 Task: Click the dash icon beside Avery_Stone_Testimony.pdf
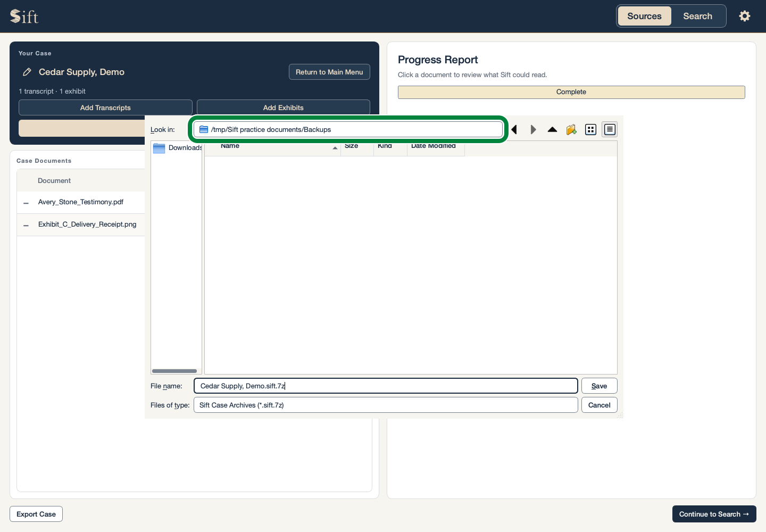click(x=26, y=203)
